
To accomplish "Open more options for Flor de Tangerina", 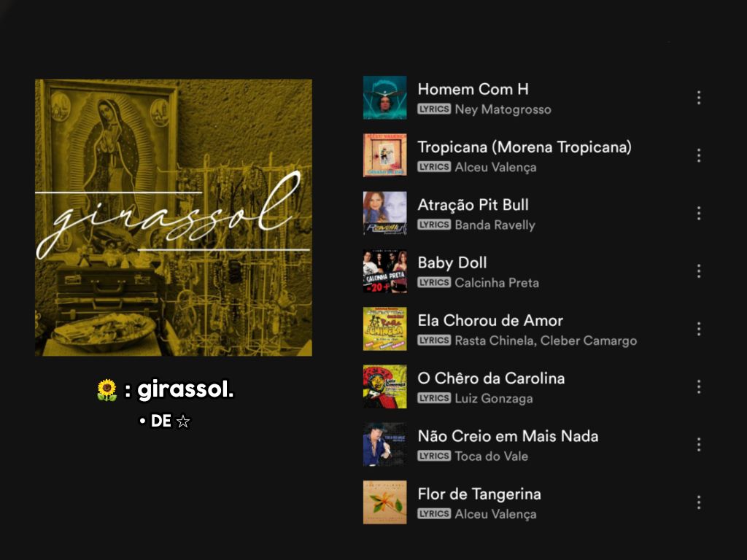I will (698, 502).
